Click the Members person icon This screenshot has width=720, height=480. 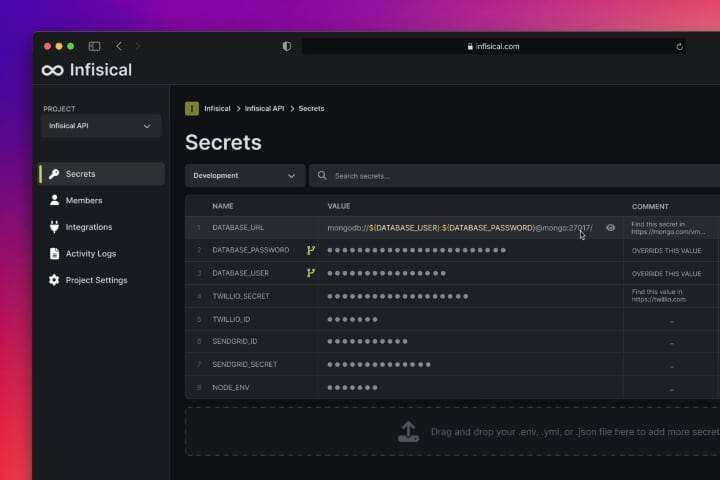54,200
